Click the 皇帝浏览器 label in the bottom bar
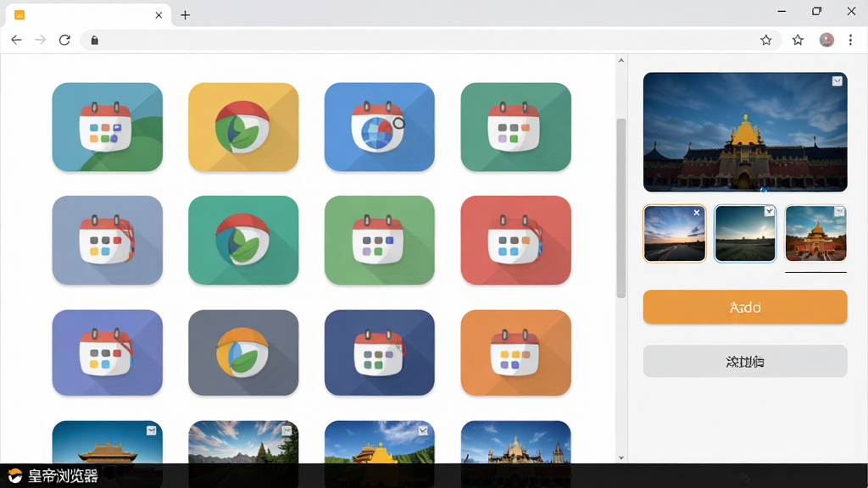 click(63, 476)
